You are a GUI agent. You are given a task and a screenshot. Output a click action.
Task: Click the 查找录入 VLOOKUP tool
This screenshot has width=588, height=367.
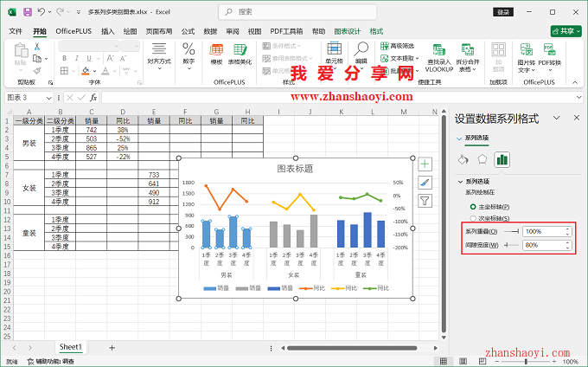tap(439, 58)
